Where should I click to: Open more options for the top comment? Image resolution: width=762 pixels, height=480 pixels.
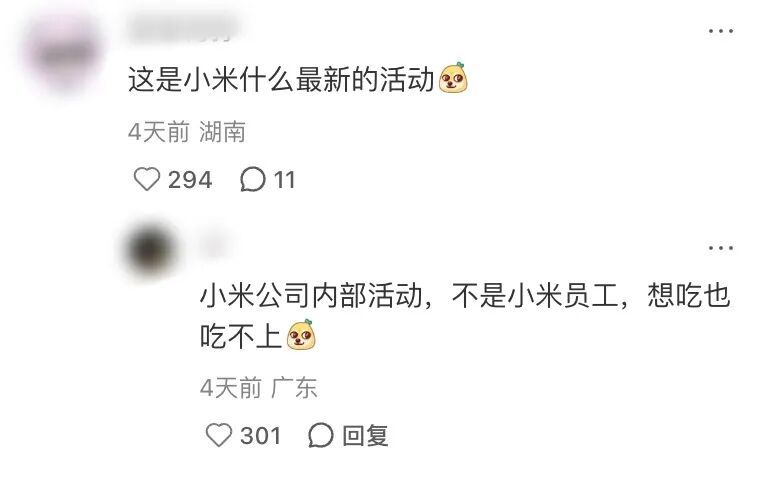pos(720,31)
